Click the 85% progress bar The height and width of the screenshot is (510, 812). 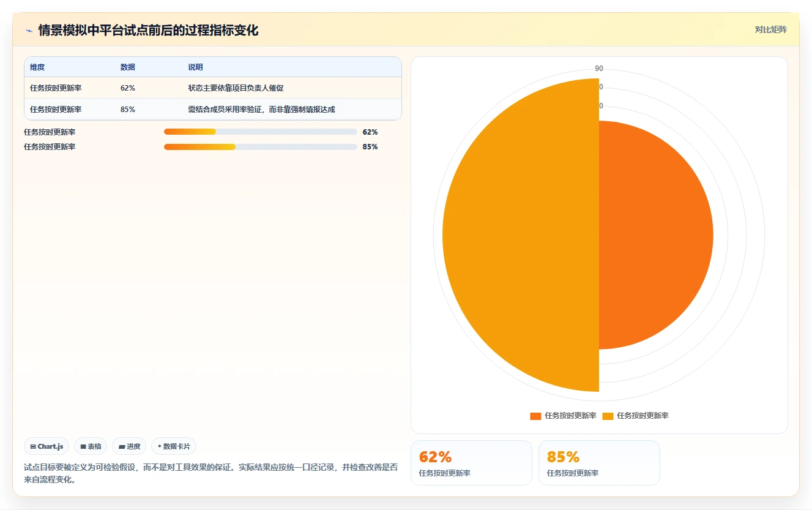click(x=261, y=147)
